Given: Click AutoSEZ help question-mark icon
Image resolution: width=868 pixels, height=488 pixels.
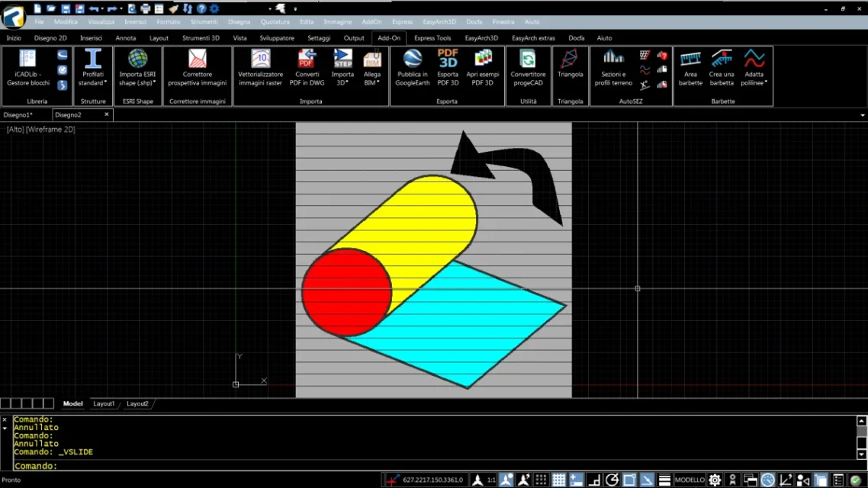Looking at the screenshot, I should pyautogui.click(x=662, y=56).
